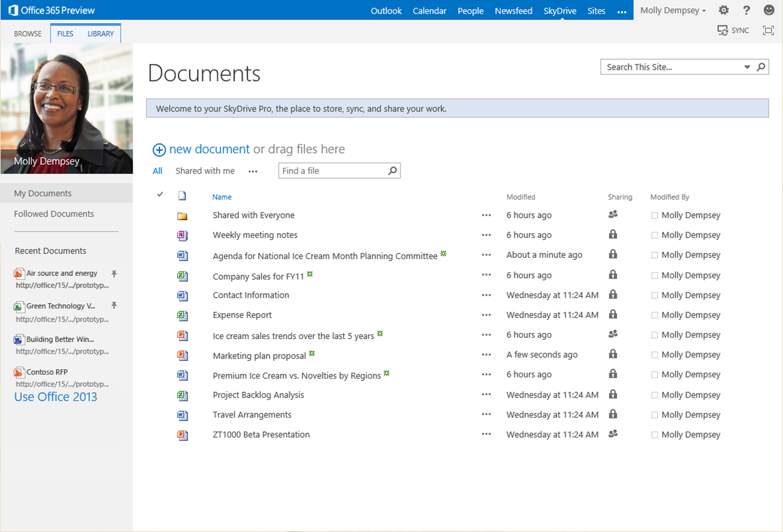Image resolution: width=783 pixels, height=532 pixels.
Task: Pin the Air source and energy document
Action: point(114,274)
